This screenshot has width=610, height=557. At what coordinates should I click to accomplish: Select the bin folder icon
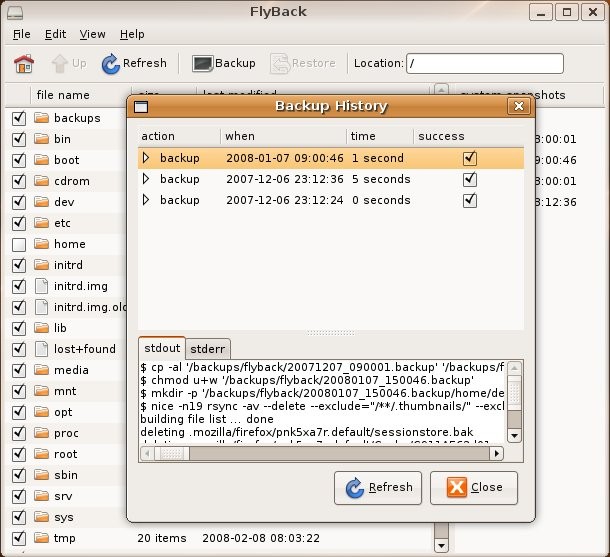pos(41,138)
